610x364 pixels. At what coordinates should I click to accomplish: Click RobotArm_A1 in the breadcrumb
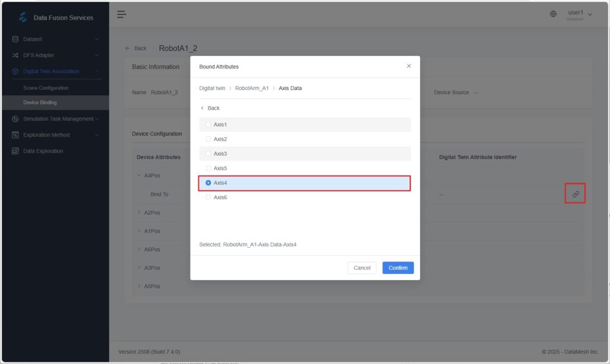click(251, 88)
